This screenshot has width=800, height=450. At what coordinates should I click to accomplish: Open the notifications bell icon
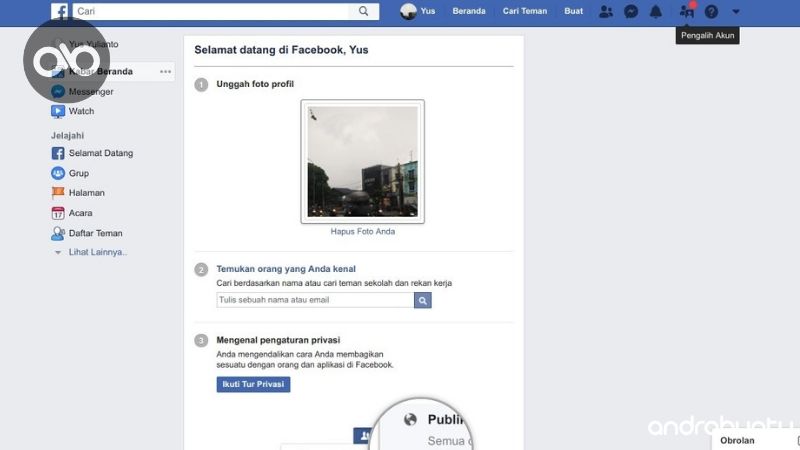[x=656, y=11]
